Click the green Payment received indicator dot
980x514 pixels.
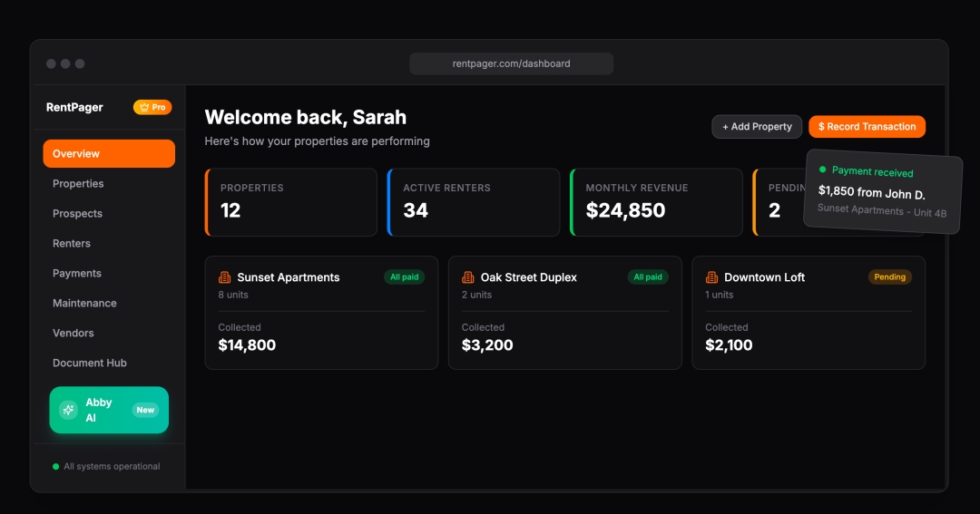823,170
